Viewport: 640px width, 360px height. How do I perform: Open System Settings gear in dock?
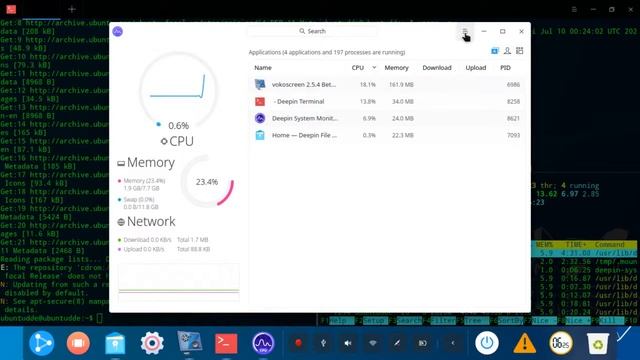(152, 343)
